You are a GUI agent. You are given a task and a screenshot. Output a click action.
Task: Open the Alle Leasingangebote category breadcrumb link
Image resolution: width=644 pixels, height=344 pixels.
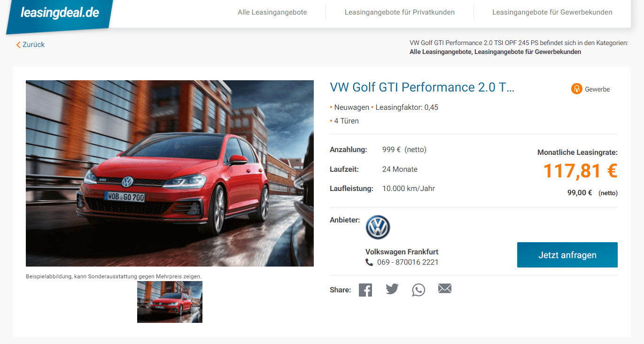(x=440, y=52)
